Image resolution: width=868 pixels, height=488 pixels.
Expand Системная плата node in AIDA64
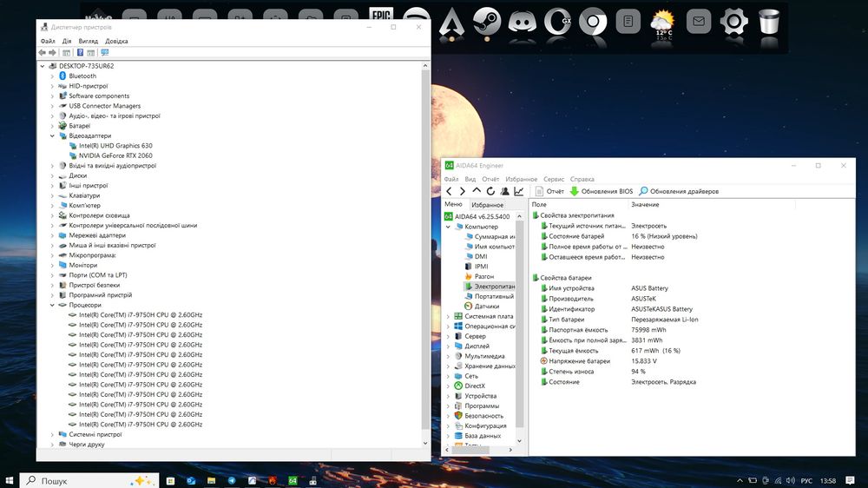(448, 317)
